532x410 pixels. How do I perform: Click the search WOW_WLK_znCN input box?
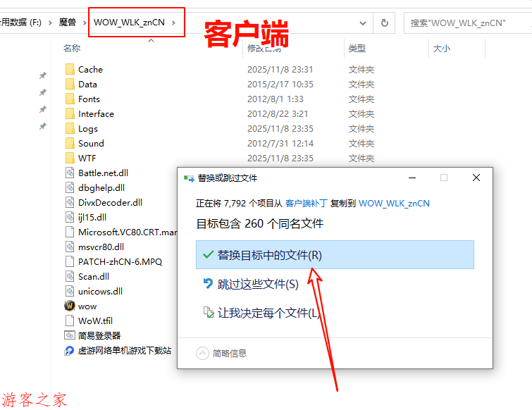click(x=465, y=23)
